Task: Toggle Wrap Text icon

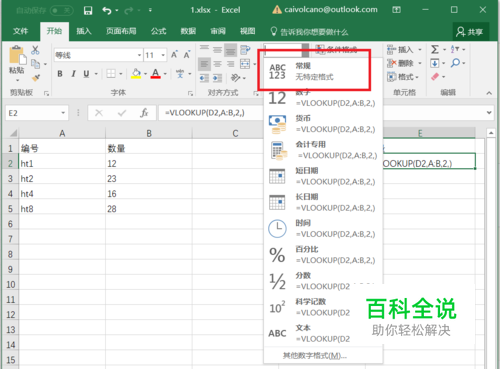Action: 245,50
